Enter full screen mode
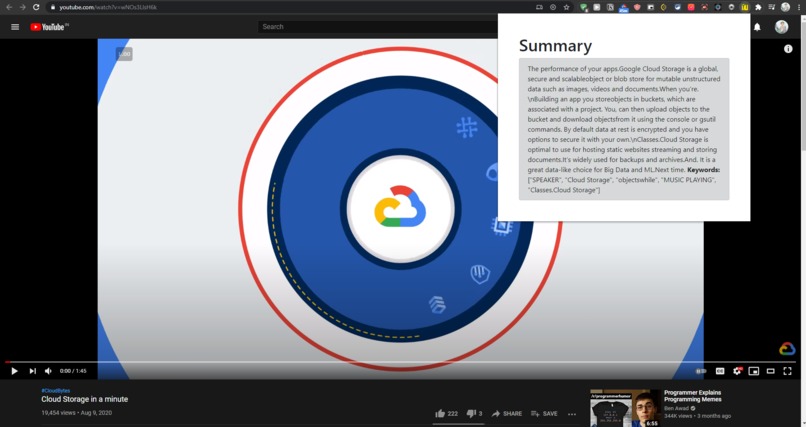The height and width of the screenshot is (427, 806). coord(787,371)
